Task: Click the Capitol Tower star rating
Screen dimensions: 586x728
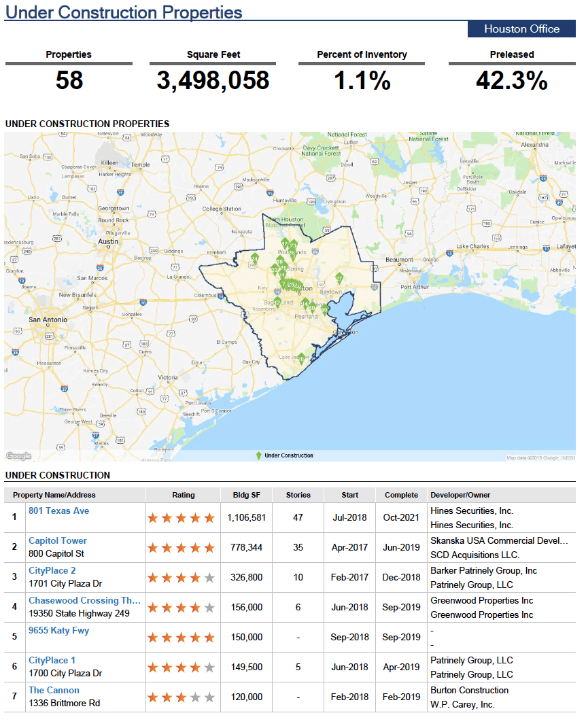Action: (x=181, y=548)
